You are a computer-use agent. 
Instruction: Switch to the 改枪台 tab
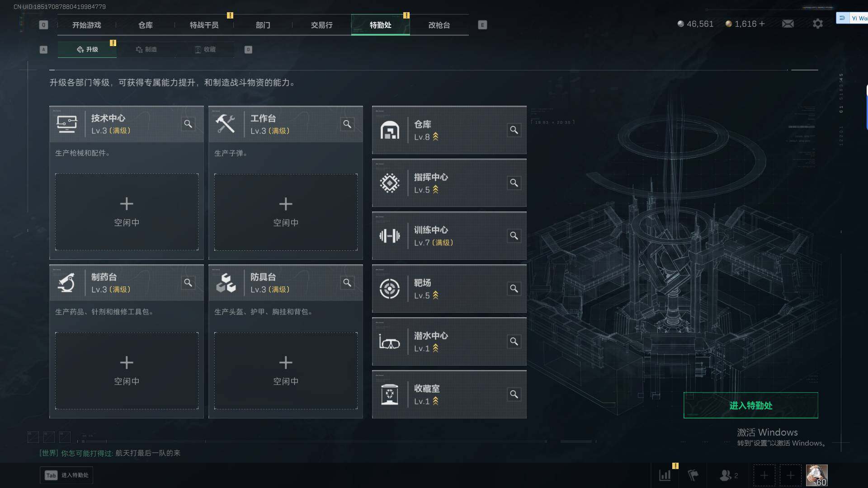click(x=439, y=25)
